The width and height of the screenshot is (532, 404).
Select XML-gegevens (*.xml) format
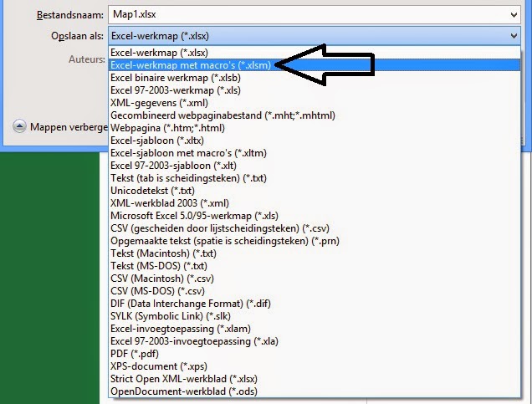click(x=315, y=103)
